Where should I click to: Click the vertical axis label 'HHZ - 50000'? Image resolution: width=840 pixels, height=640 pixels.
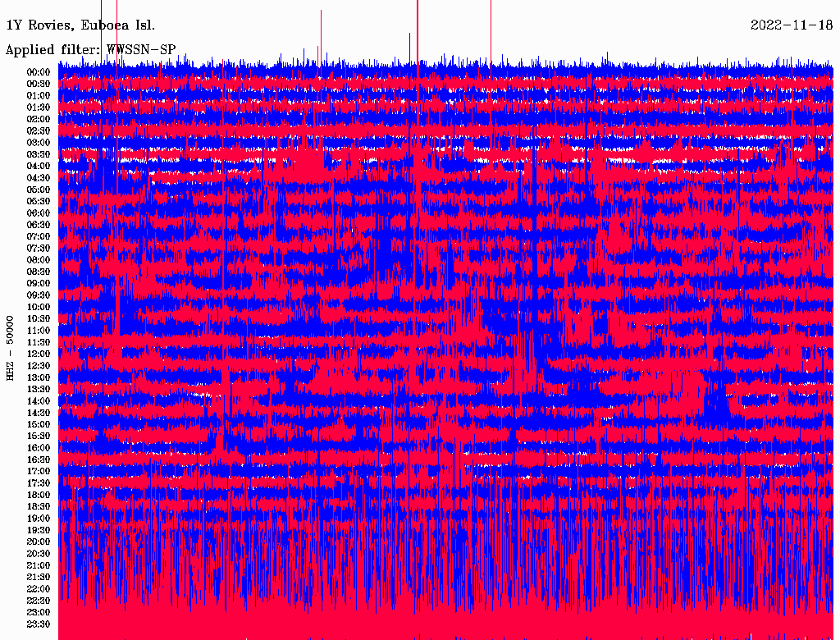[10, 348]
